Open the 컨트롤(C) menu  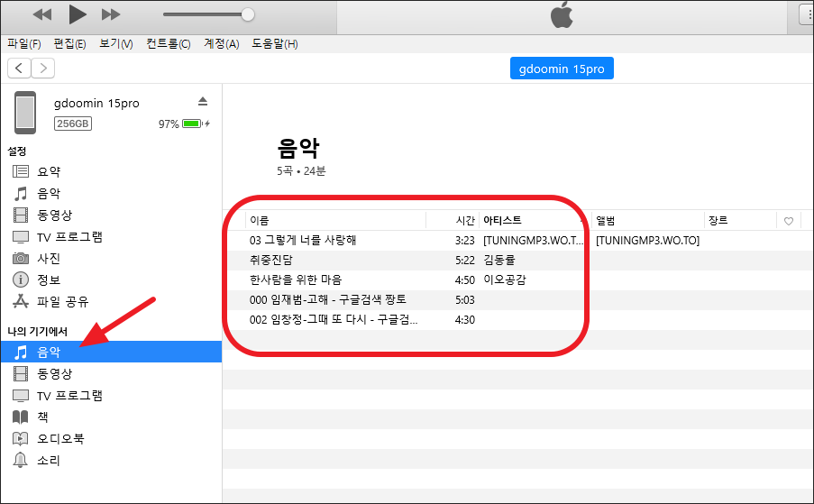coord(169,44)
